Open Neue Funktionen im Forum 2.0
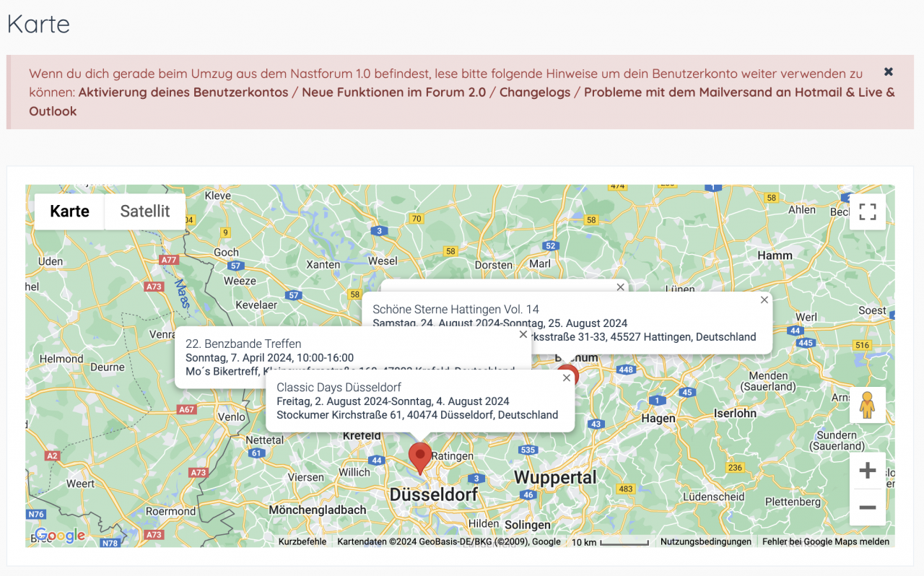This screenshot has width=924, height=576. pyautogui.click(x=393, y=92)
